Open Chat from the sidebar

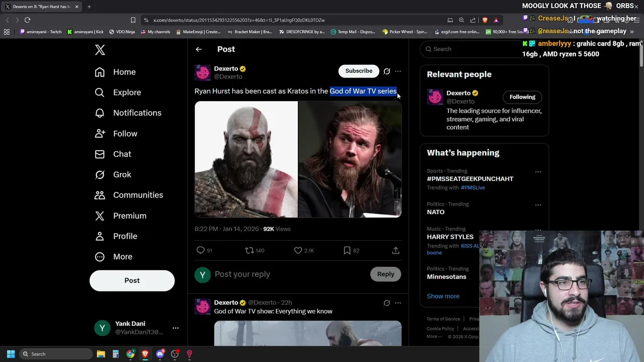113,154
